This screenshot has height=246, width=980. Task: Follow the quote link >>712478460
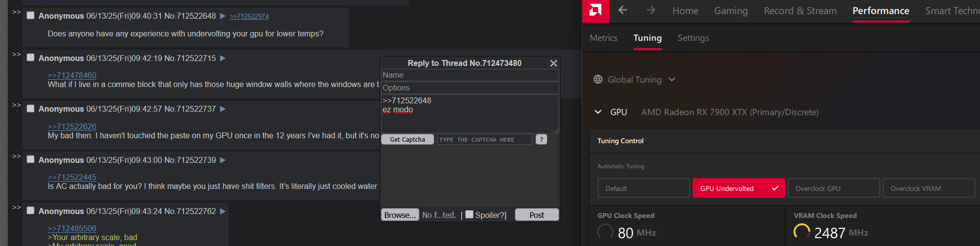tap(72, 75)
